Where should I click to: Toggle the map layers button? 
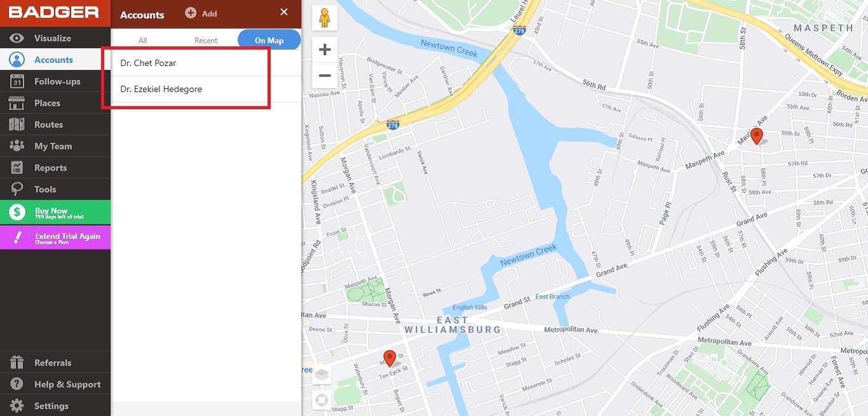tap(322, 375)
